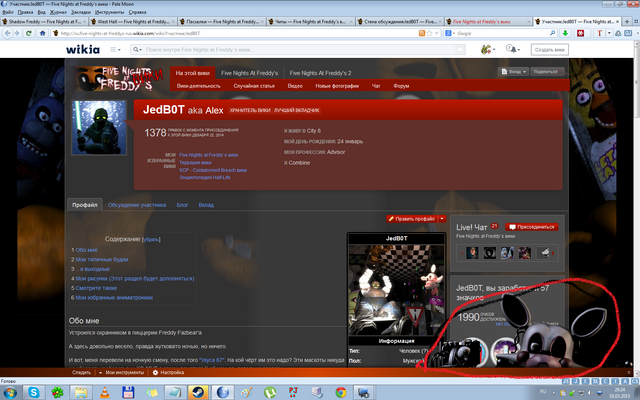Click the settings gear beside Настройка
The image size is (640, 400).
pyautogui.click(x=155, y=373)
